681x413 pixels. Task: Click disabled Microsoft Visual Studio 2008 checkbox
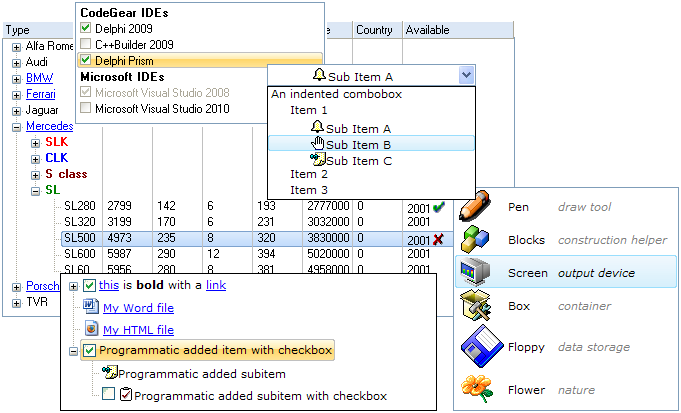(86, 92)
